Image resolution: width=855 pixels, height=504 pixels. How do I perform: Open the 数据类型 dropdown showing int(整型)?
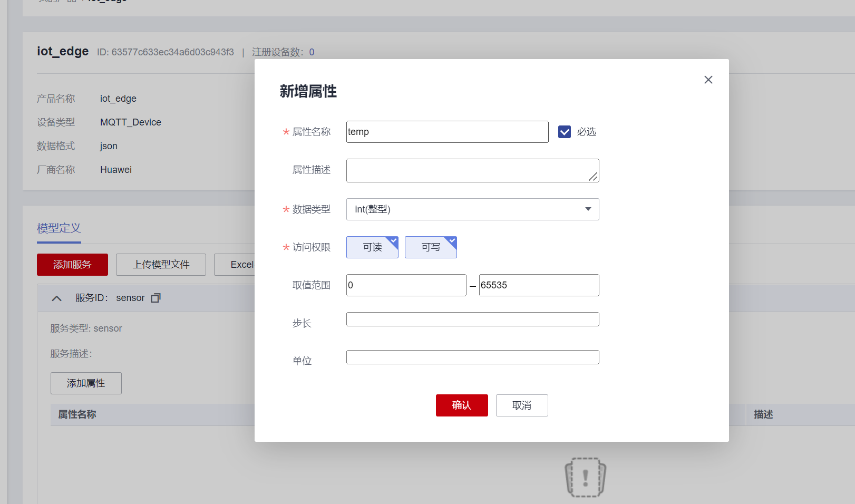coord(472,209)
